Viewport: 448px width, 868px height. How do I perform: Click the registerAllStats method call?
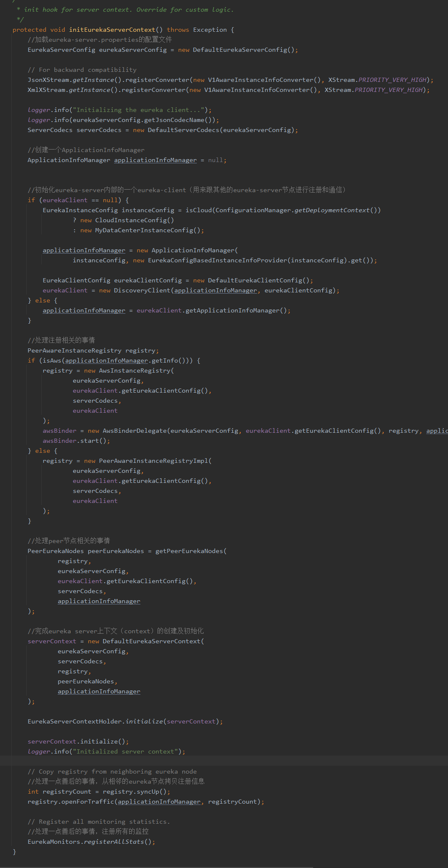point(114,842)
